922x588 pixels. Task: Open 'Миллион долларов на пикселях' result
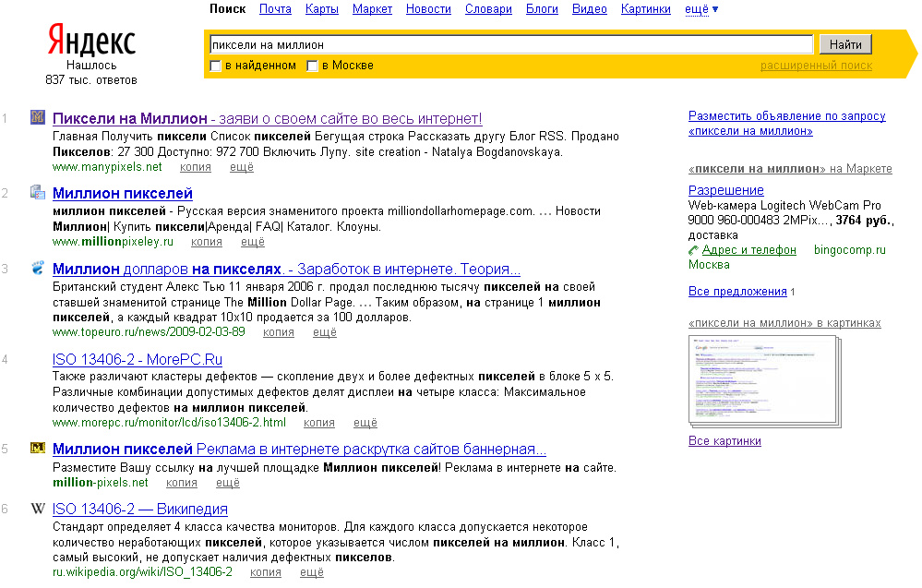tap(286, 270)
